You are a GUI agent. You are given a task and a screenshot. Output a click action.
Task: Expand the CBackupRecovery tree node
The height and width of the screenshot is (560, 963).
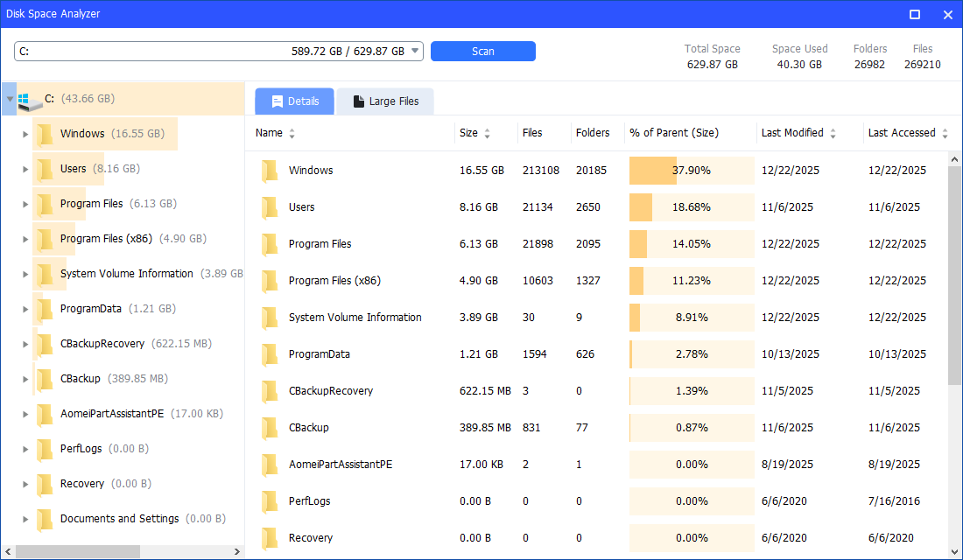tap(25, 344)
